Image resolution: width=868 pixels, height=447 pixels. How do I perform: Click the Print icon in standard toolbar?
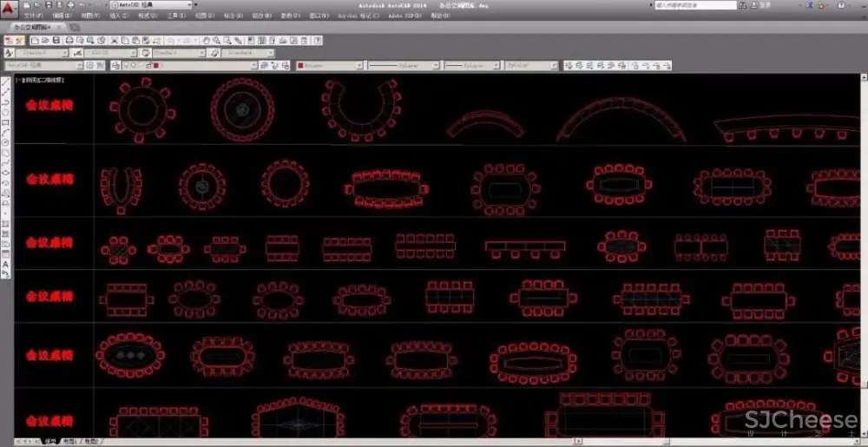[69, 41]
